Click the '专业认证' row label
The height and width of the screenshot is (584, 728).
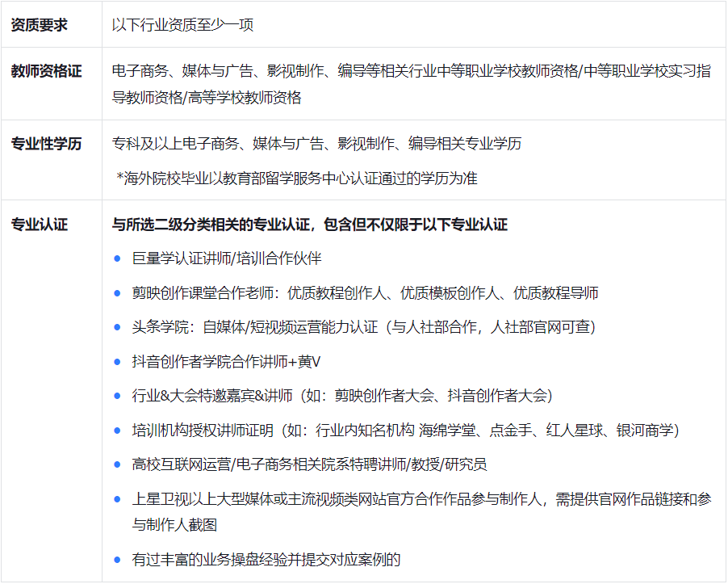tap(39, 225)
